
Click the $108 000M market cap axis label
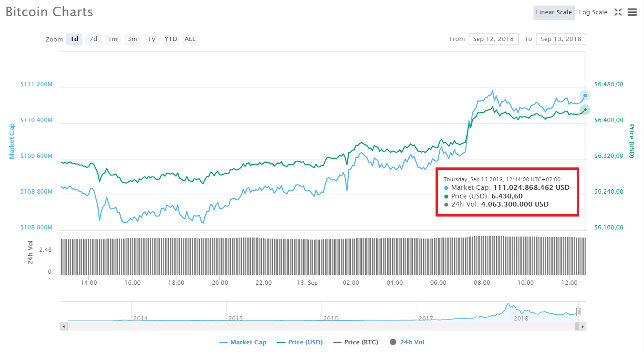coord(36,228)
